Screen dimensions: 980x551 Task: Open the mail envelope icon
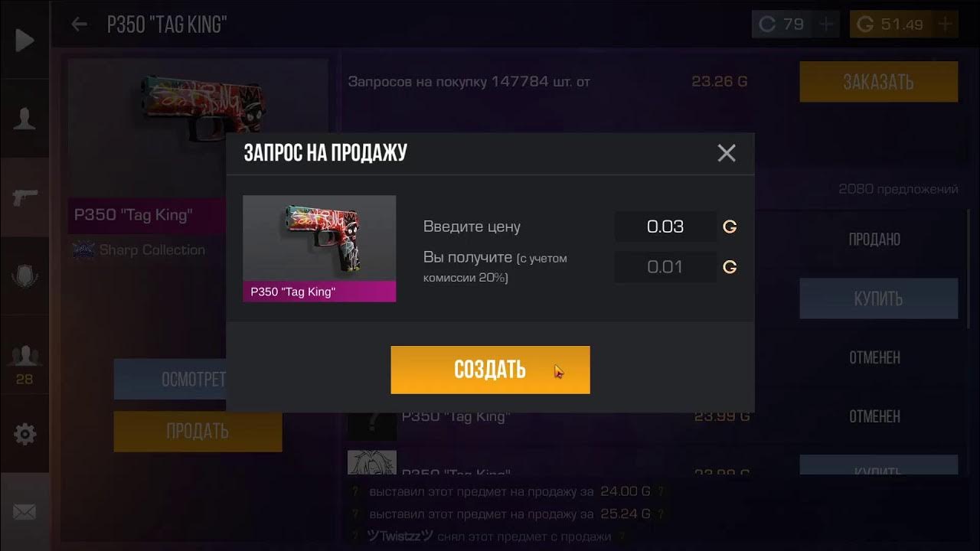point(24,512)
